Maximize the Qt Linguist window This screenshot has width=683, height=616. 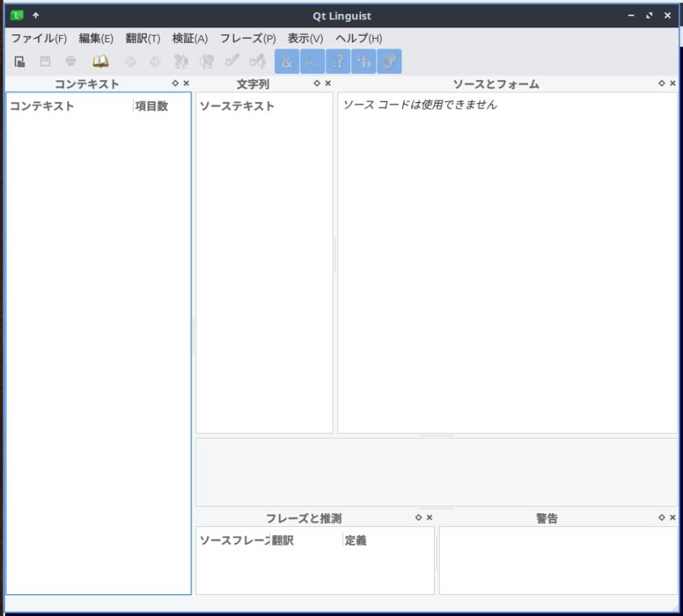[x=650, y=15]
